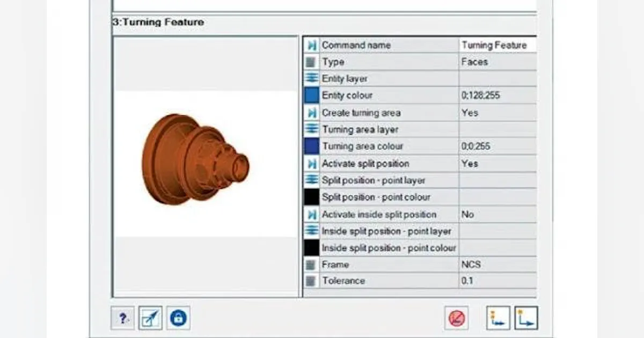
Task: Click the grey icon beside Tolerance
Action: (311, 281)
